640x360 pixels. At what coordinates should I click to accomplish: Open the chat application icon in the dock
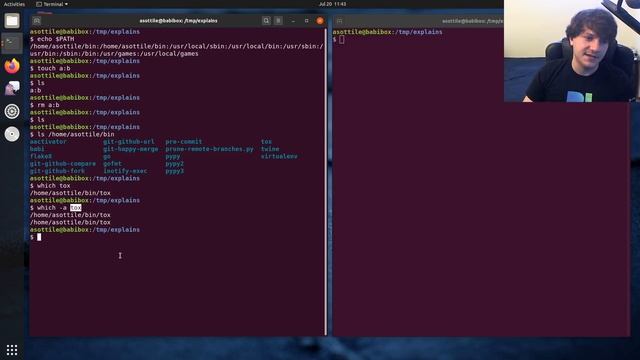[x=12, y=88]
